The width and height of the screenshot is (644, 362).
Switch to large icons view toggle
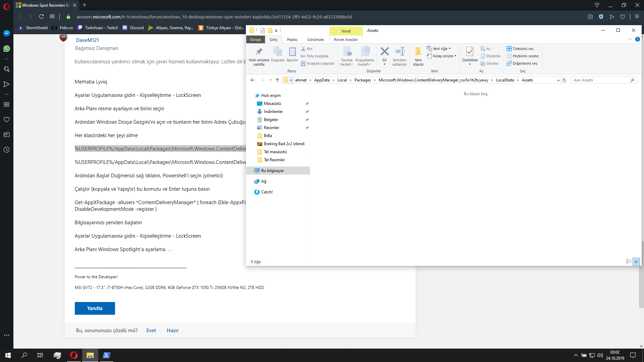pos(636,261)
